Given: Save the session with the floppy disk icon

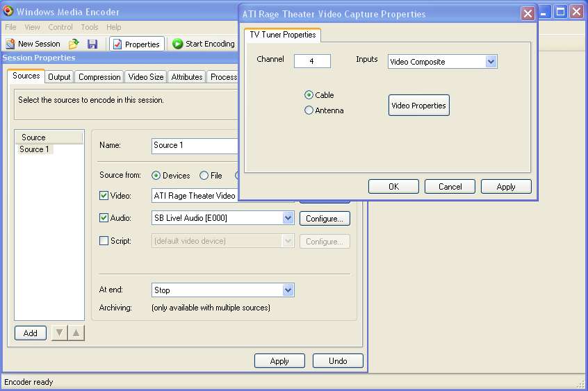Looking at the screenshot, I should click(92, 44).
